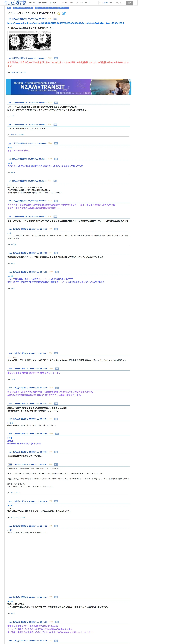The width and height of the screenshot is (194, 644).
Task: Follow the >>76 reply link under post 2
Action: (x=18, y=72)
